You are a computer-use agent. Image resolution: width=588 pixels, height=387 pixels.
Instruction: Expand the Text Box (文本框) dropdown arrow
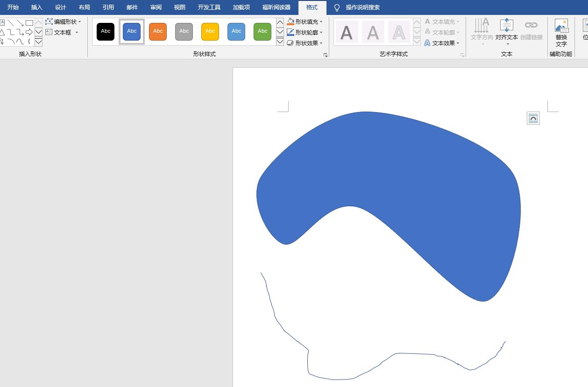77,33
